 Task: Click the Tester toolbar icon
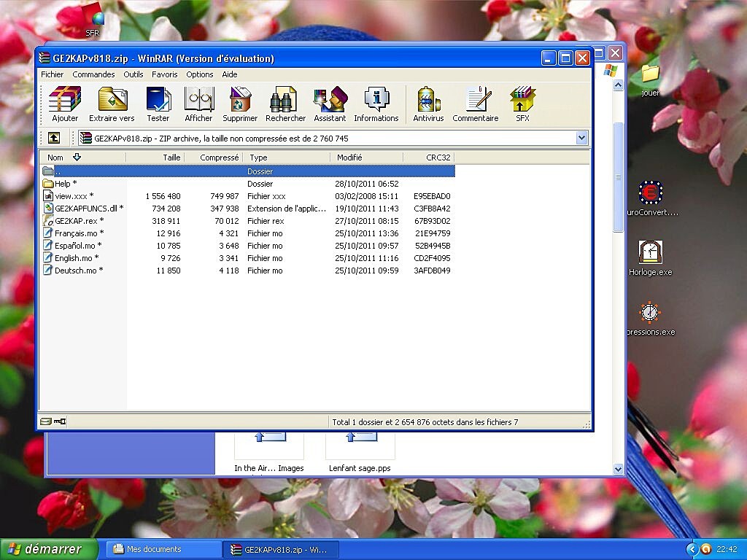158,99
